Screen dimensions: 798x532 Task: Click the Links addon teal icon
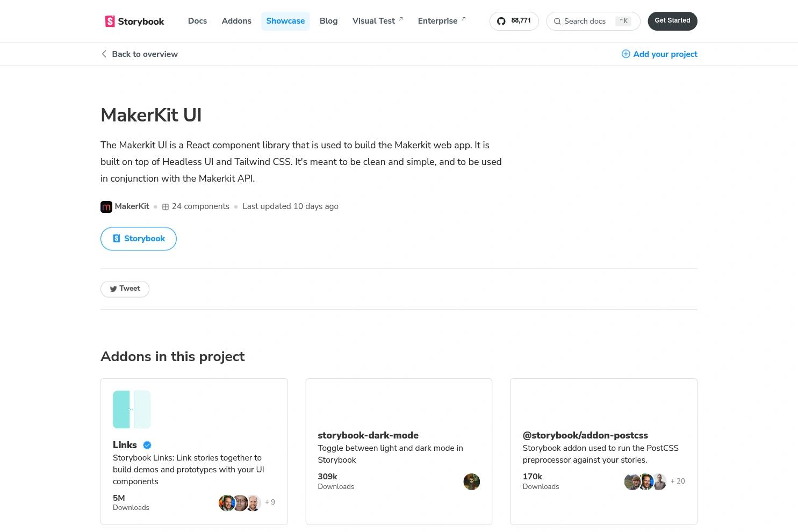(132, 409)
